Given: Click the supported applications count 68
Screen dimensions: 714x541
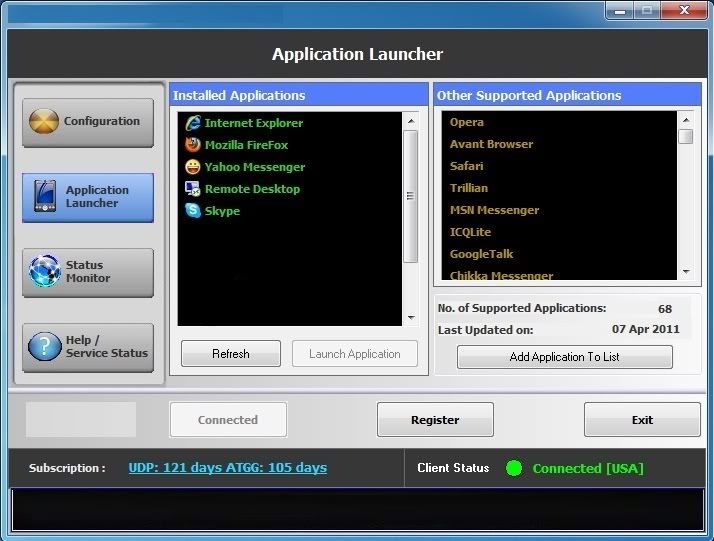Looking at the screenshot, I should (x=665, y=309).
